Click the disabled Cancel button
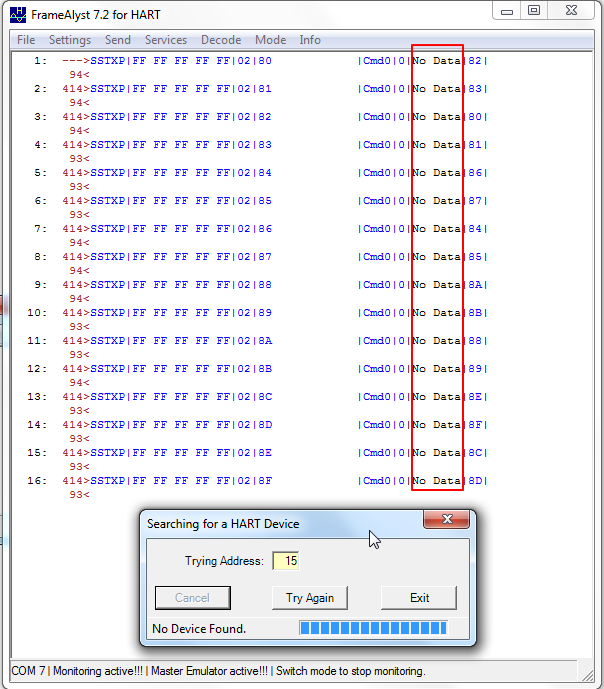Viewport: 604px width, 689px height. pyautogui.click(x=192, y=598)
